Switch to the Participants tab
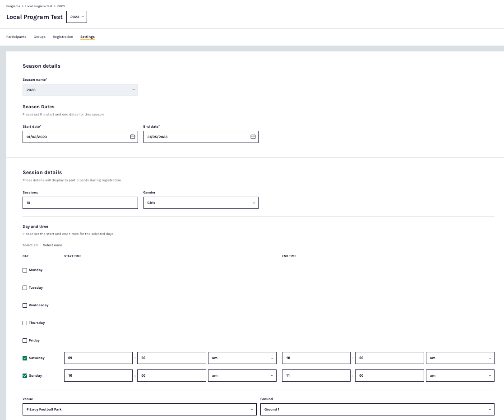Viewport: 504px width, 420px height. coord(16,37)
